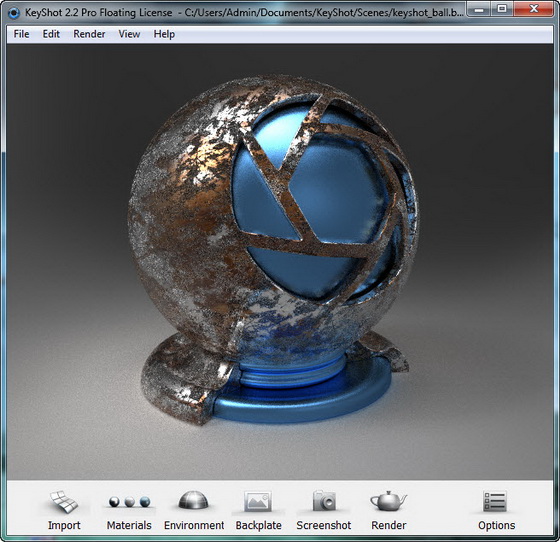Open the Render menu in the menu bar
Viewport: 560px width, 542px height.
tap(89, 34)
